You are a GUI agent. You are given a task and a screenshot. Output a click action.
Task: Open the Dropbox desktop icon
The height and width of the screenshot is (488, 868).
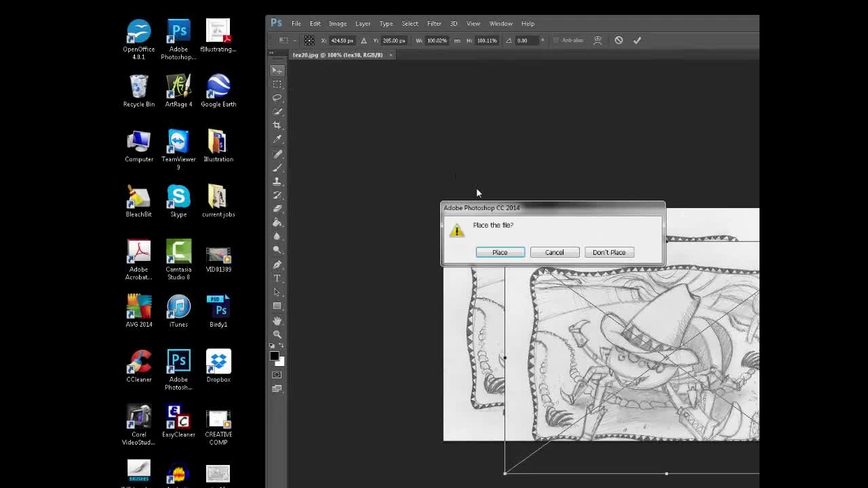tap(218, 366)
